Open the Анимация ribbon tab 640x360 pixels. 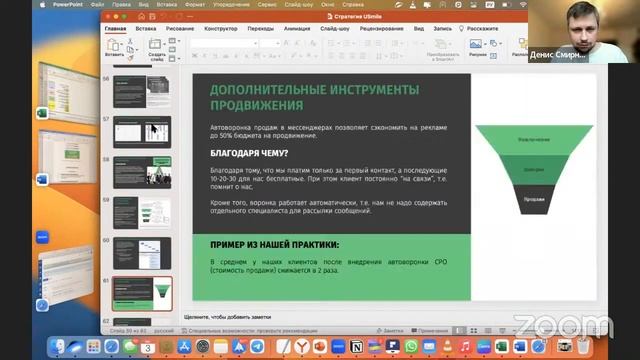pos(297,29)
